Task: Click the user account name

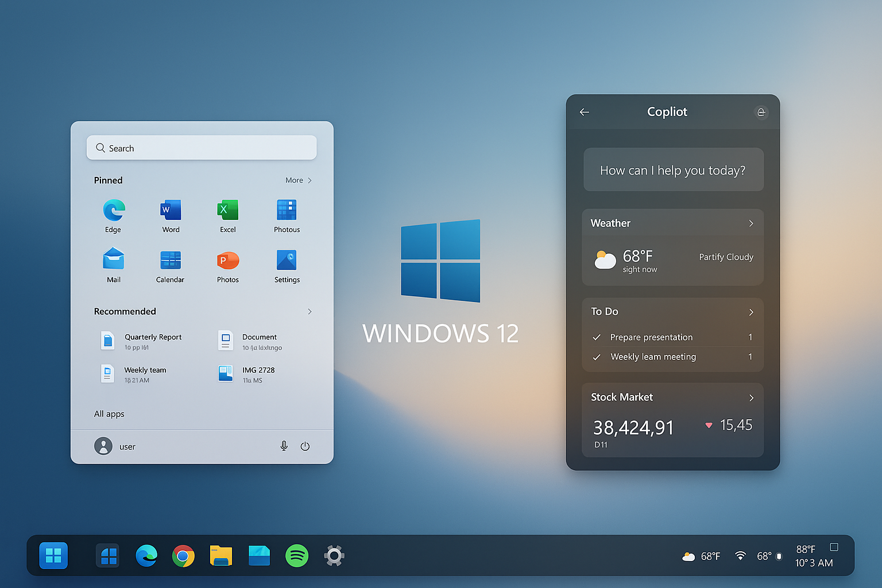Action: point(127,447)
